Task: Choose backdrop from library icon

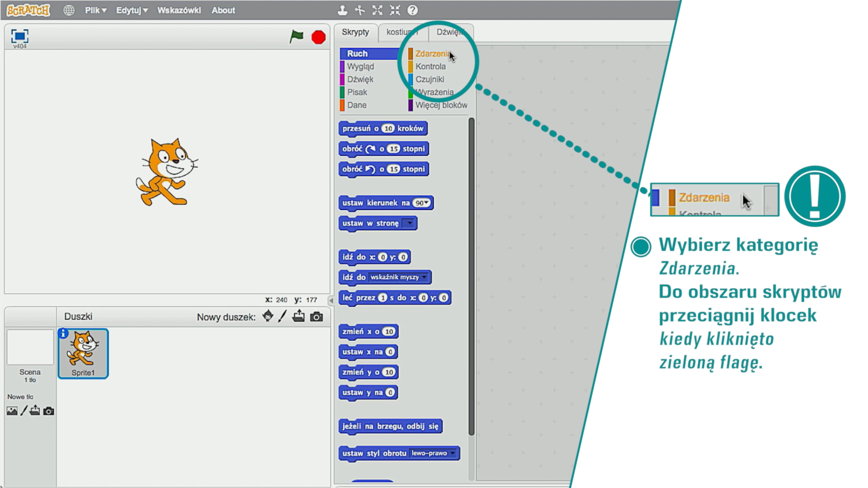Action: (12, 411)
